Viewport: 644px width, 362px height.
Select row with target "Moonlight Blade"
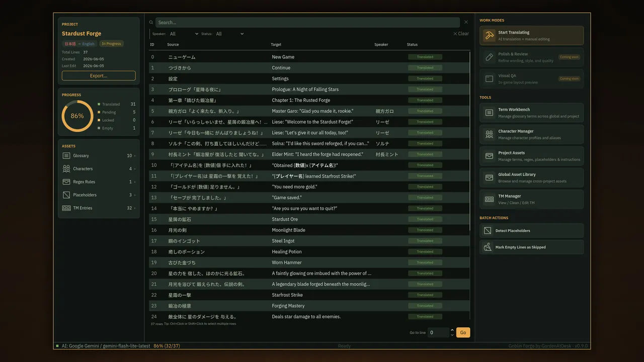tap(309, 230)
